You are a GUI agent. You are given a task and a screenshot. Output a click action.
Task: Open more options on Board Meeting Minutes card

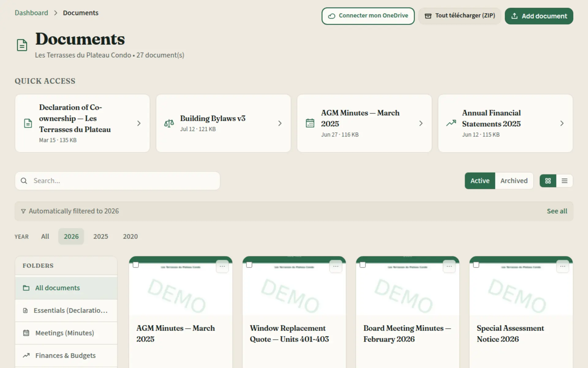click(449, 266)
